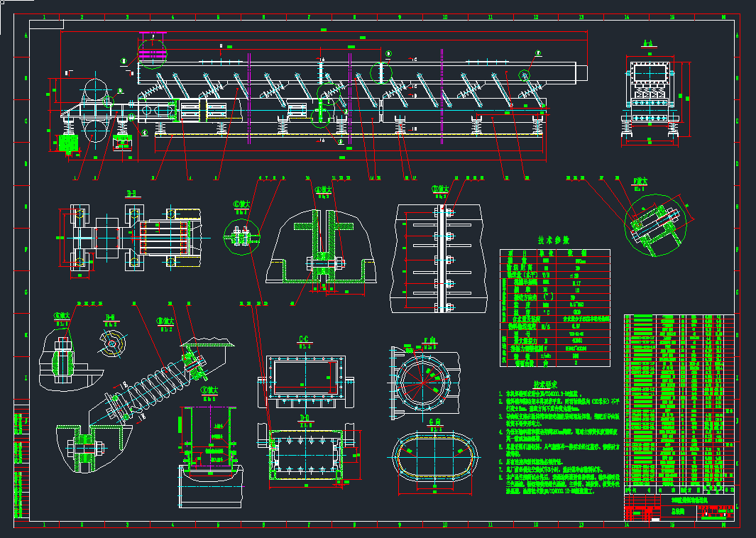Click the C-C section view title
756x538 pixels.
point(303,339)
